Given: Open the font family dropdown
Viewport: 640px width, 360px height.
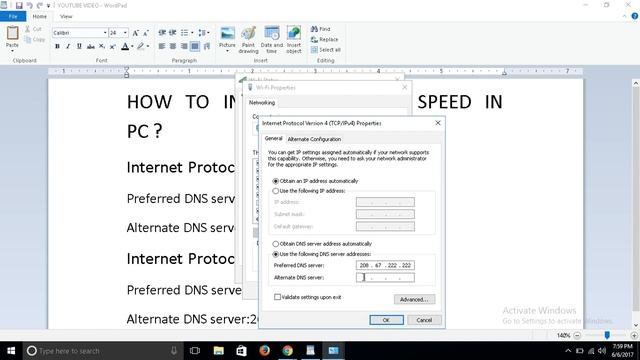Looking at the screenshot, I should click(105, 33).
